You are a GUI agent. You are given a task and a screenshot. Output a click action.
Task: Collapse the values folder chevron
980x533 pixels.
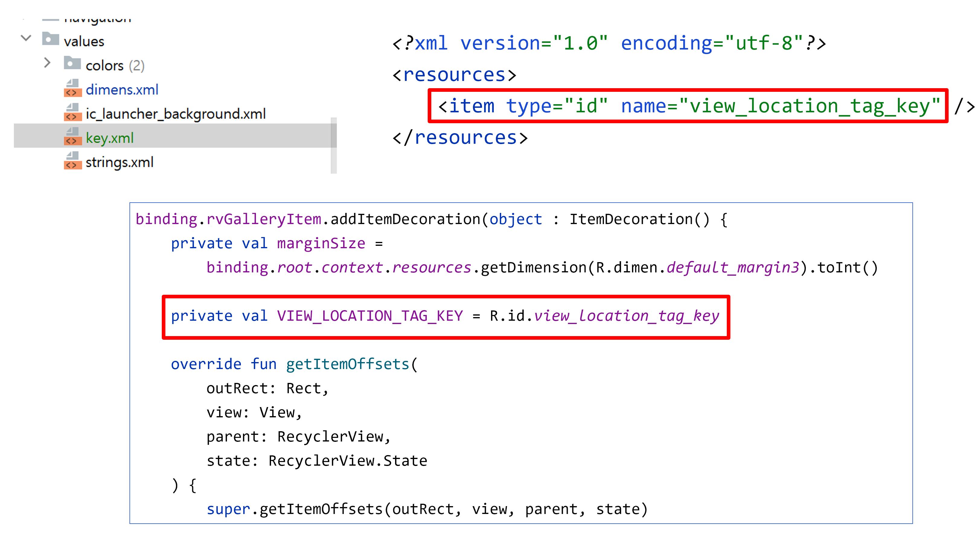point(26,38)
